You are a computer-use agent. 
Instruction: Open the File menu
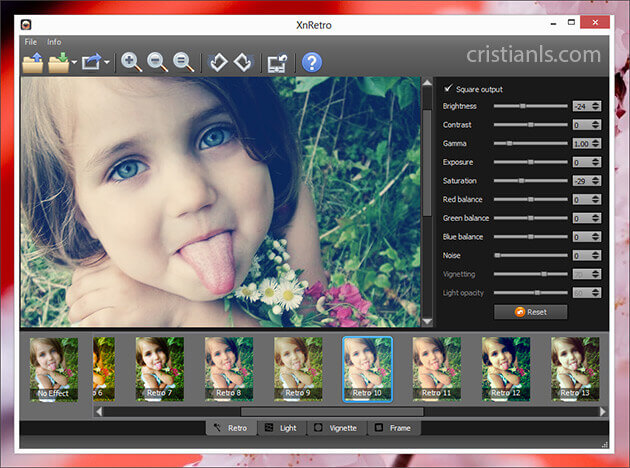(30, 42)
